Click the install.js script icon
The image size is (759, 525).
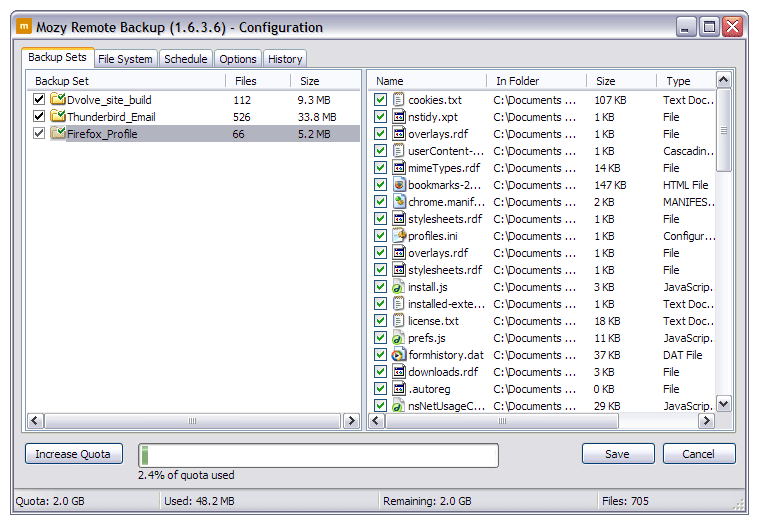click(397, 286)
